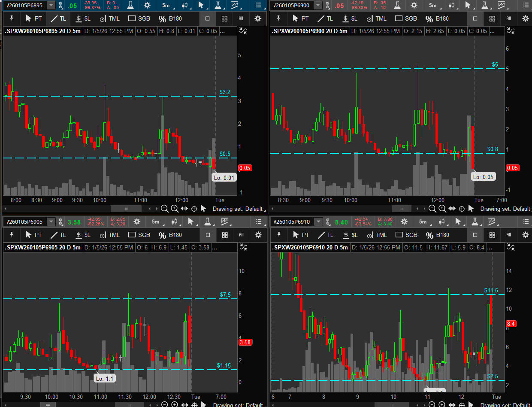Click horizontal scrollbar thumb below P6895 chart

[126, 209]
